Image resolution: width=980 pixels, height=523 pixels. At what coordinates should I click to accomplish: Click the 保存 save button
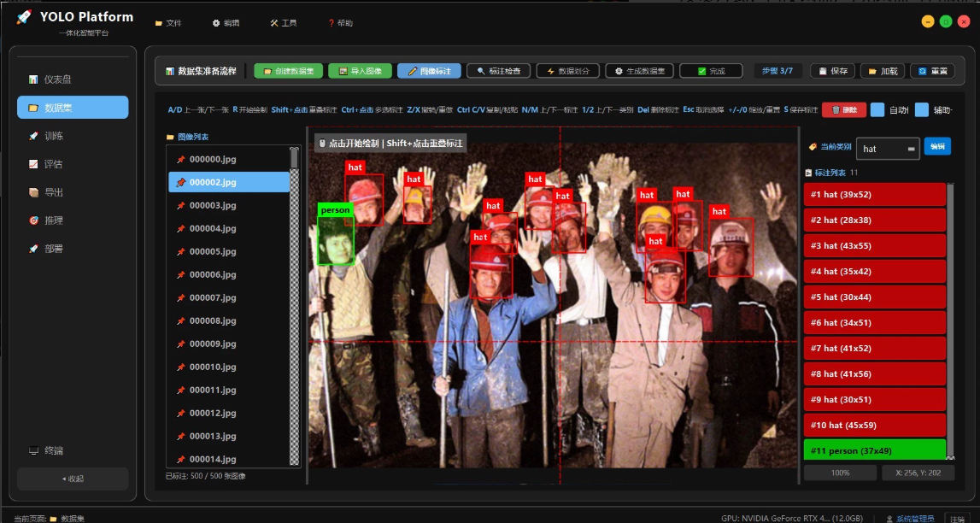(832, 71)
